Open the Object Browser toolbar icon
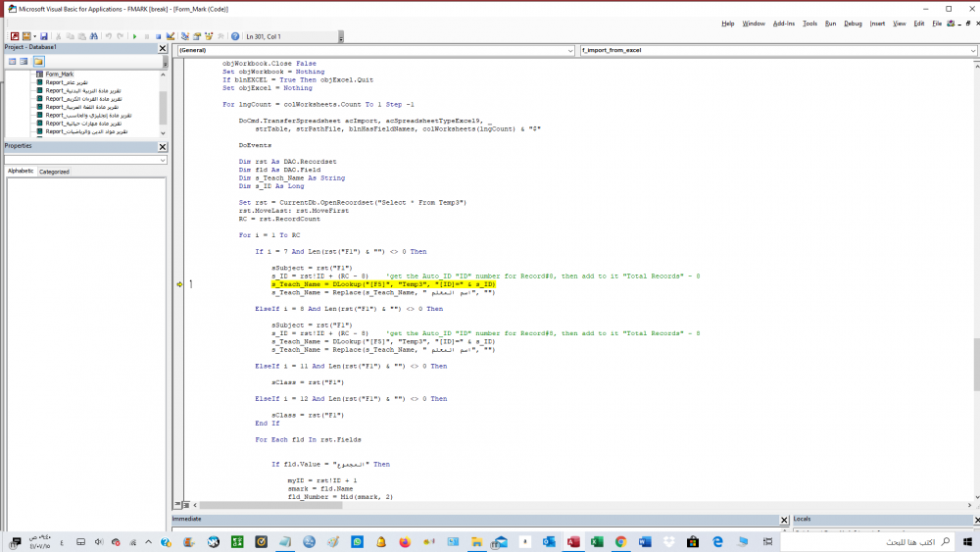The width and height of the screenshot is (980, 552). [x=209, y=36]
